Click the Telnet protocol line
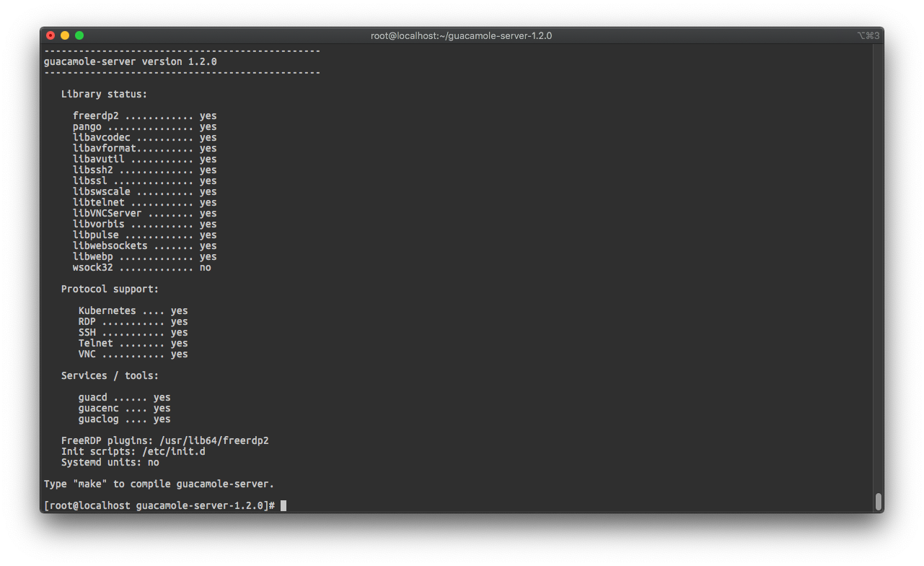Viewport: 924px width, 566px height. point(133,343)
